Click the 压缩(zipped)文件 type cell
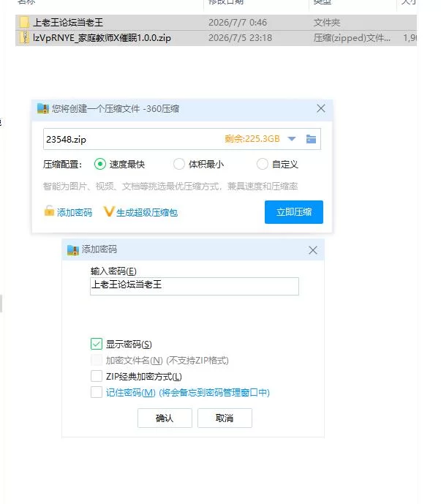The image size is (441, 504). pyautogui.click(x=352, y=37)
